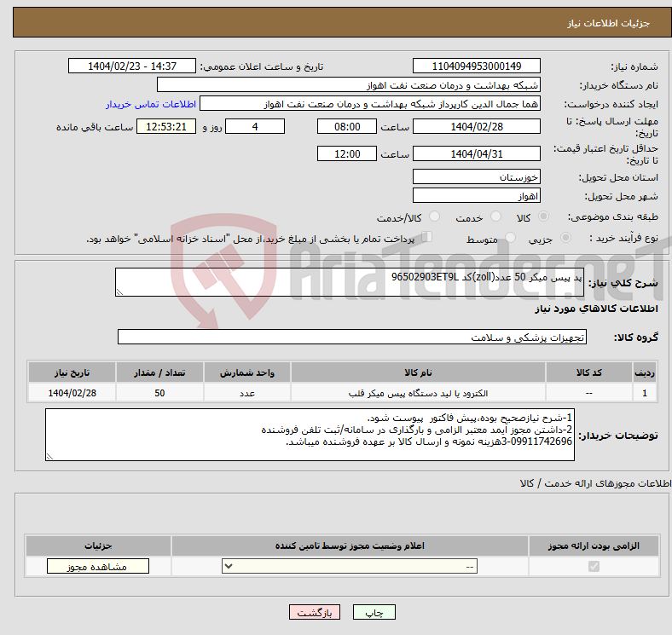Click the validity time 12:00 field

click(x=347, y=153)
